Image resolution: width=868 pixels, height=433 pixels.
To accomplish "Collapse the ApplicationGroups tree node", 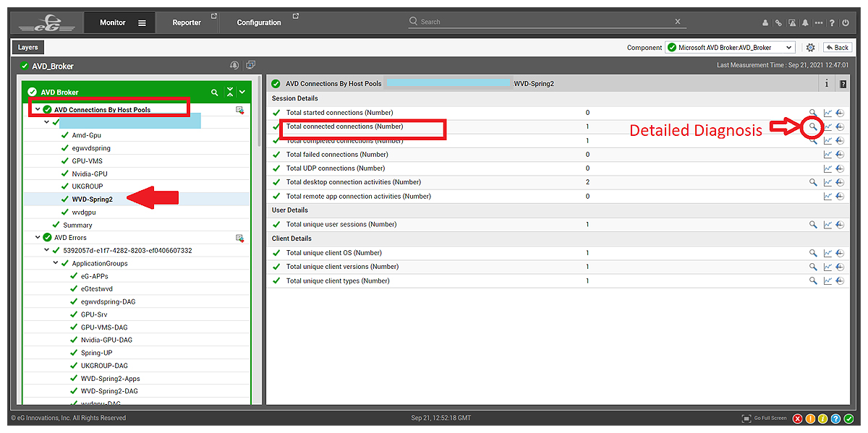I will point(55,264).
